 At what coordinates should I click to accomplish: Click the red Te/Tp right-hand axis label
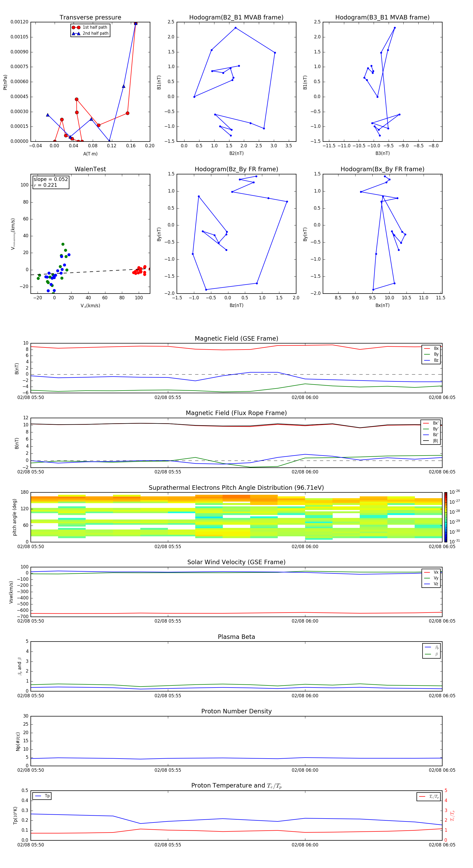(x=452, y=816)
